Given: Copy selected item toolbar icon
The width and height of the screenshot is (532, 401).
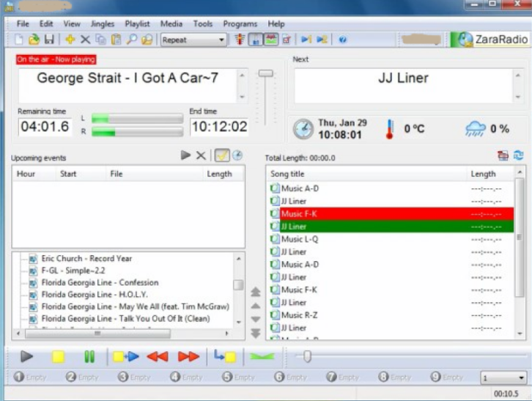Looking at the screenshot, I should [x=100, y=40].
